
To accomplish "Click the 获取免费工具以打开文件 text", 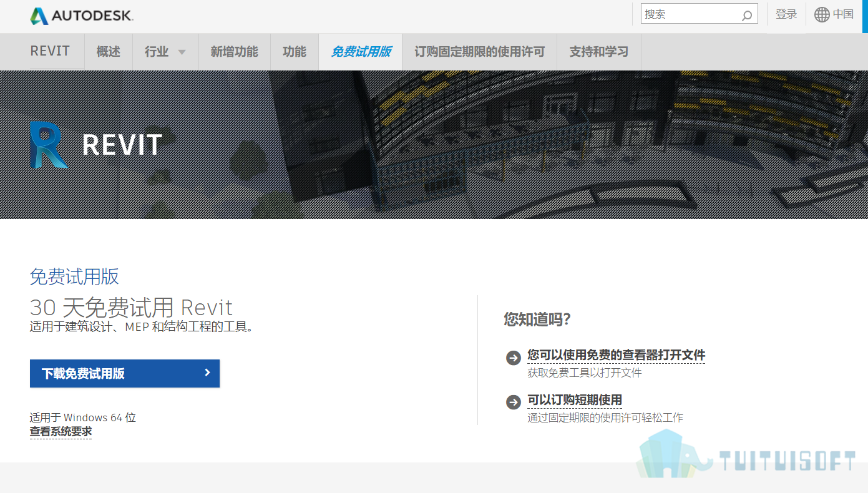I will pos(585,373).
